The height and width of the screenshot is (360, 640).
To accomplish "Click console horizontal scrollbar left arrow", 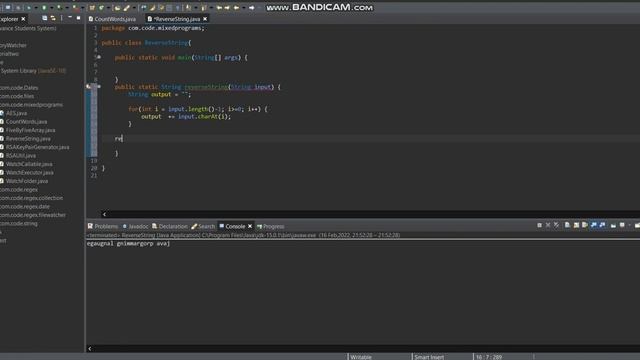I will (x=90, y=348).
